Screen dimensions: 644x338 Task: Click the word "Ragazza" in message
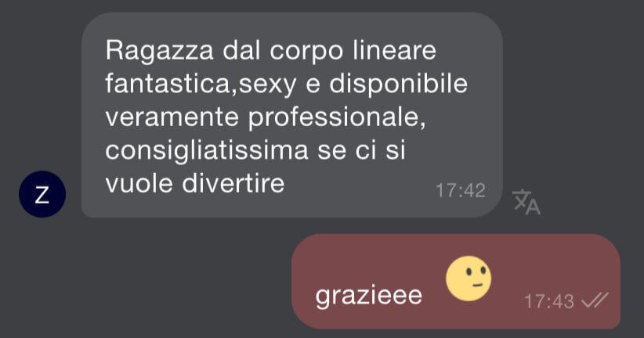click(159, 52)
